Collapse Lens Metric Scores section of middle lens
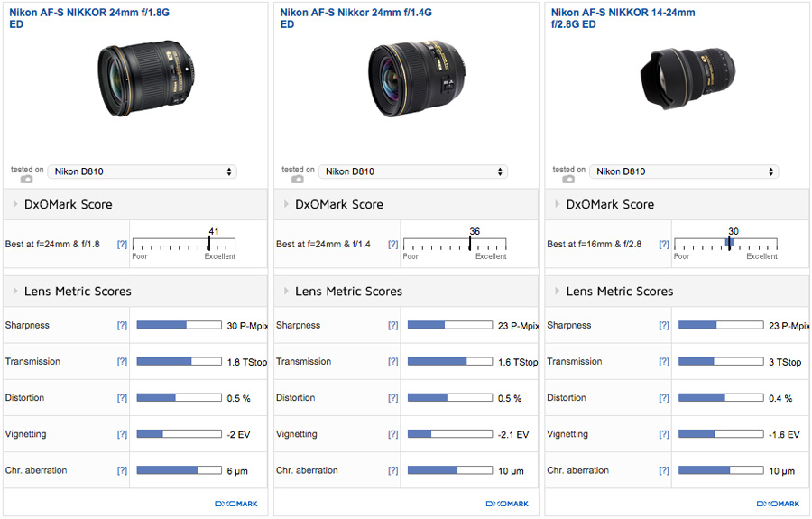812x519 pixels. 286,292
